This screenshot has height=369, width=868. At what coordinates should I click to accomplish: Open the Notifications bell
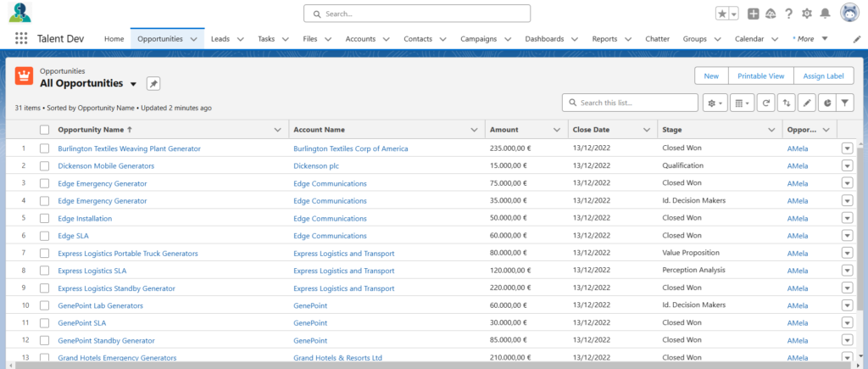[825, 14]
